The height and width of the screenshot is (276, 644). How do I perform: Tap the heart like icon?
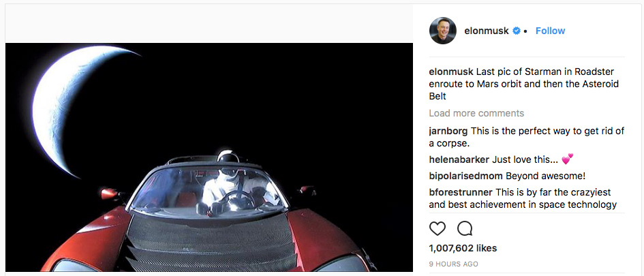point(438,228)
